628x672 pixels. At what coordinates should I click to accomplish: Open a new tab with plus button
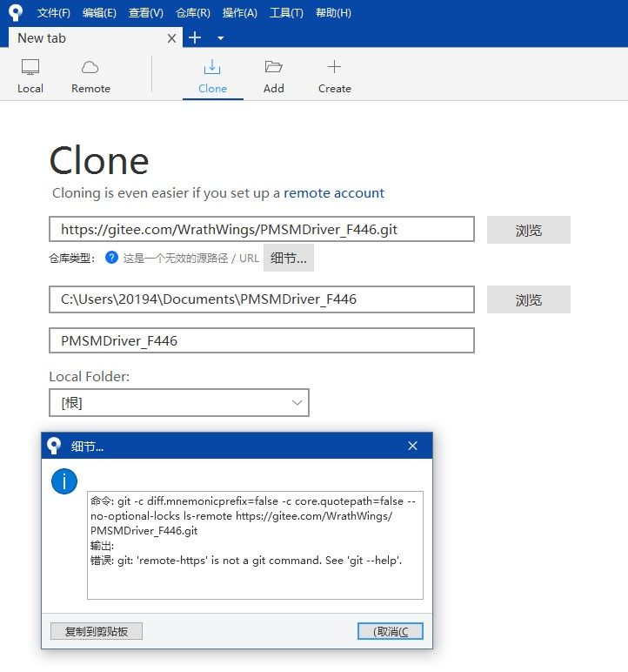pos(195,37)
